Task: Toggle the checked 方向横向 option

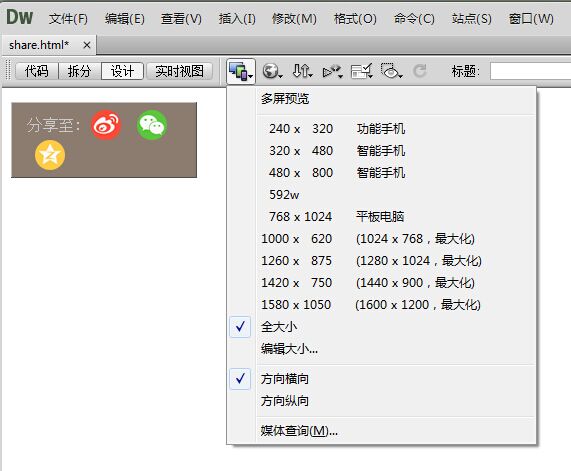Action: pyautogui.click(x=381, y=379)
